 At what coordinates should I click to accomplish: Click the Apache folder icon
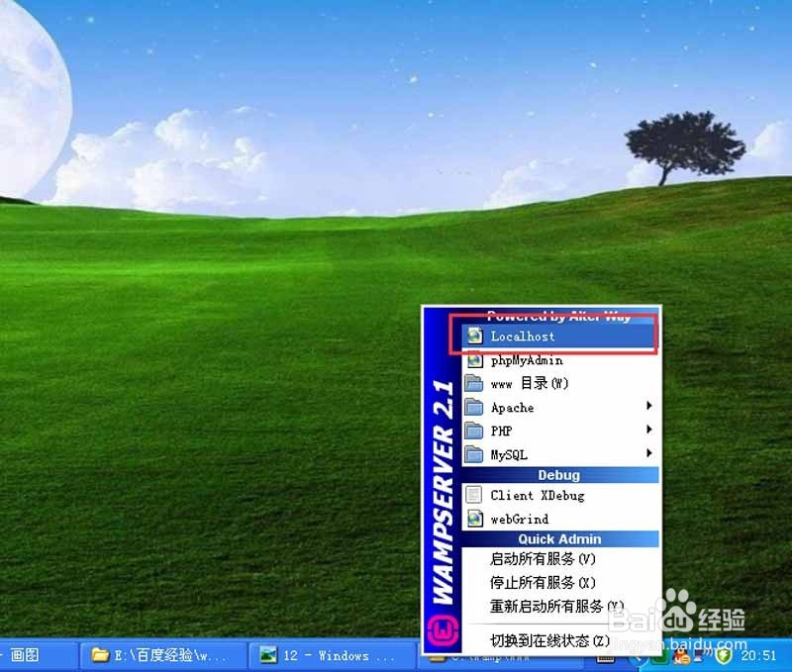(x=474, y=407)
